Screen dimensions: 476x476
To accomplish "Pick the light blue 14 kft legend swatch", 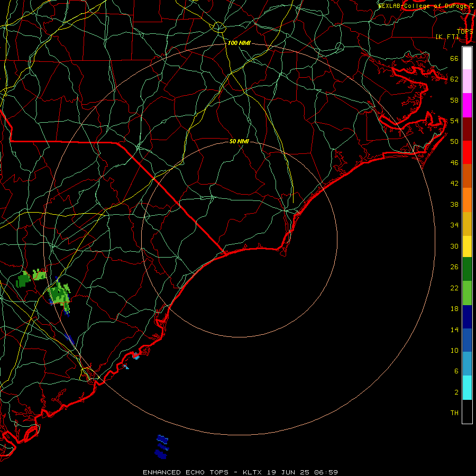I will tap(467, 364).
